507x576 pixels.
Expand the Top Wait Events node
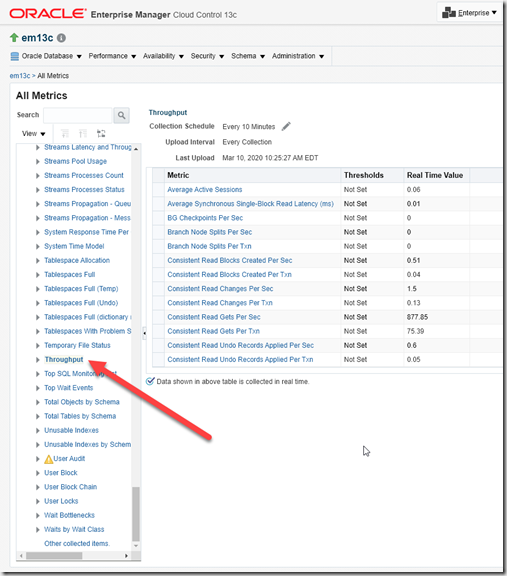pyautogui.click(x=37, y=388)
